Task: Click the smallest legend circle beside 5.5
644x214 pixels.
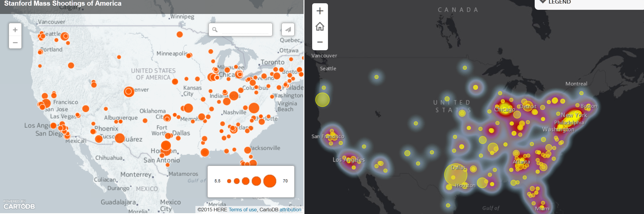Action: click(229, 181)
